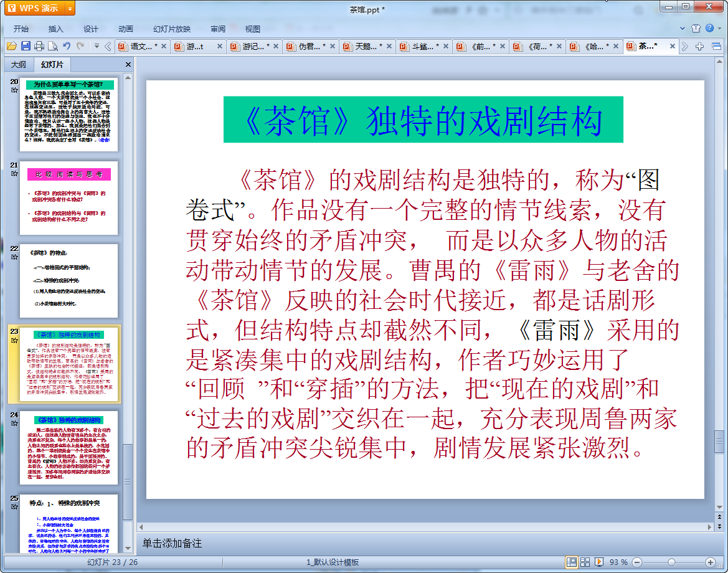Expand the quick access toolbar customize arrow
The height and width of the screenshot is (573, 728).
point(97,46)
